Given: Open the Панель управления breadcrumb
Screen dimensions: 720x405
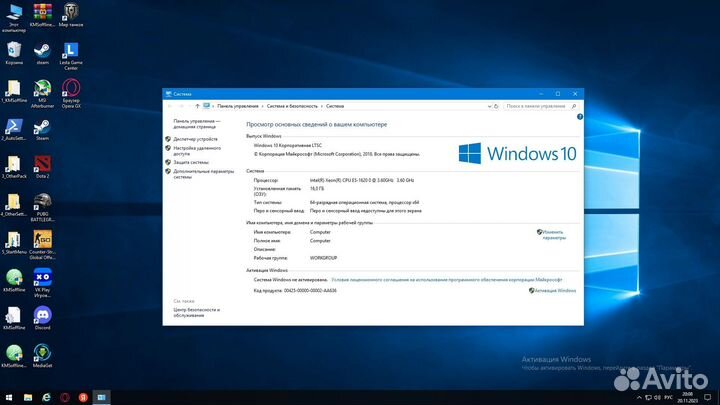Looking at the screenshot, I should 238,106.
